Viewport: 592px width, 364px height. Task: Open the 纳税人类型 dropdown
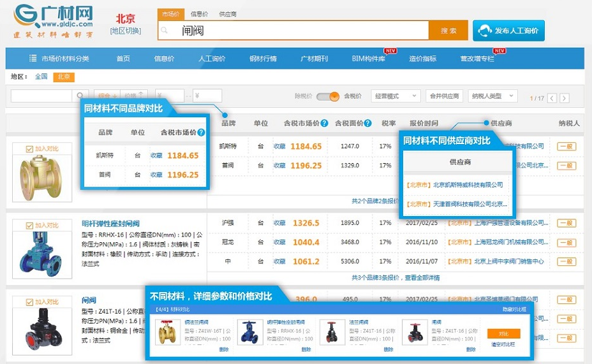492,96
